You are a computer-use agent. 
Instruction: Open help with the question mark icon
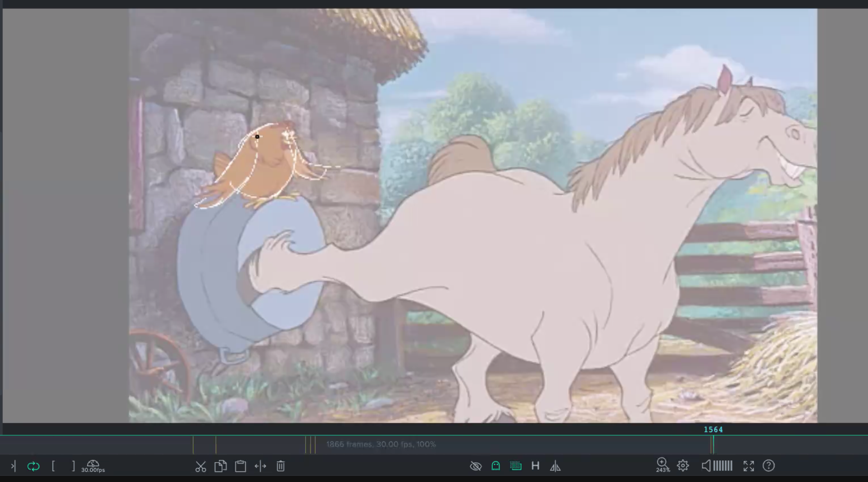768,466
